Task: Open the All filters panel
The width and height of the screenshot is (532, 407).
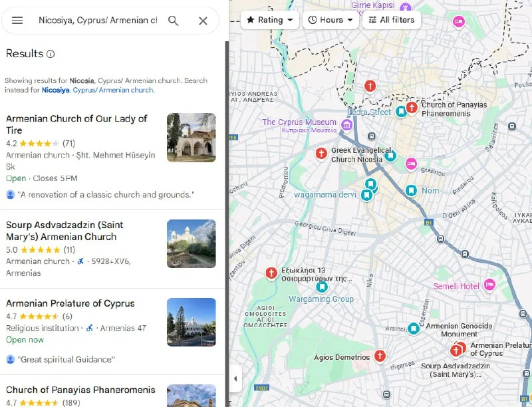Action: click(392, 20)
